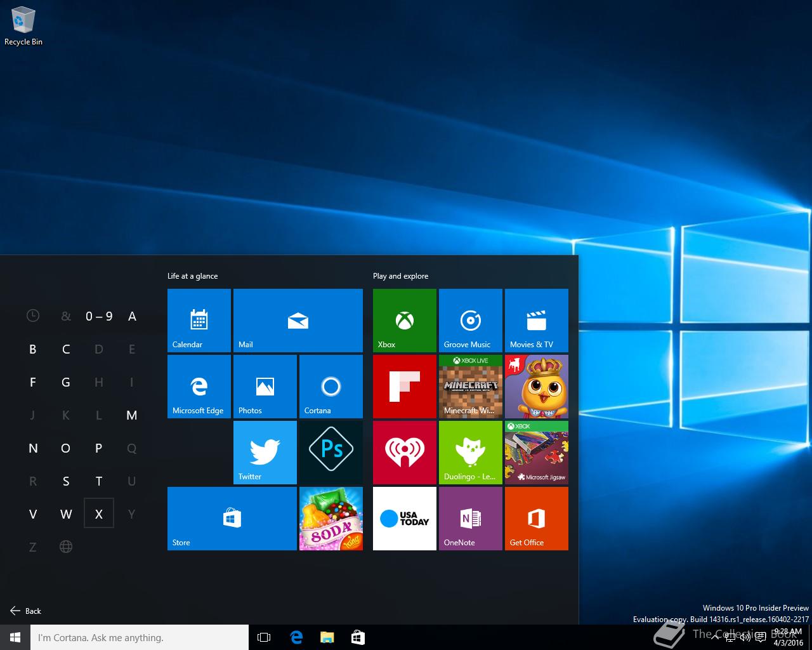Open the Calendar tile

coord(199,321)
